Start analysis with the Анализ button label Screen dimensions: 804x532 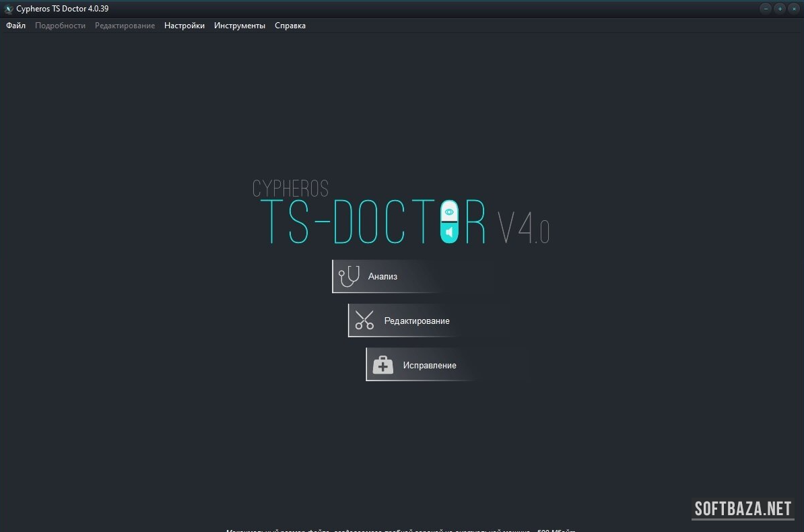point(382,277)
